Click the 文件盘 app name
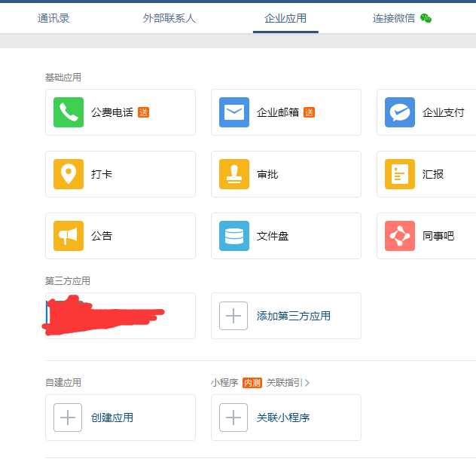 (x=273, y=236)
